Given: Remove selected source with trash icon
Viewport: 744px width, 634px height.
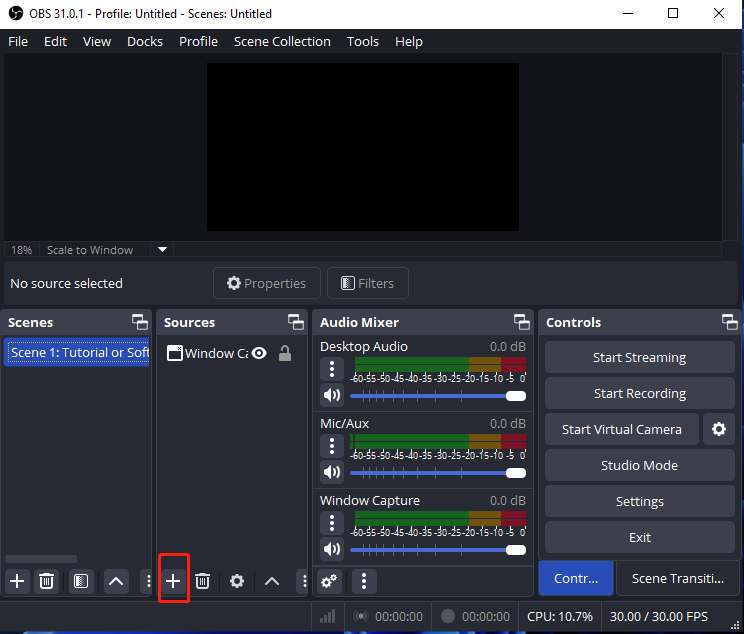Looking at the screenshot, I should [203, 581].
